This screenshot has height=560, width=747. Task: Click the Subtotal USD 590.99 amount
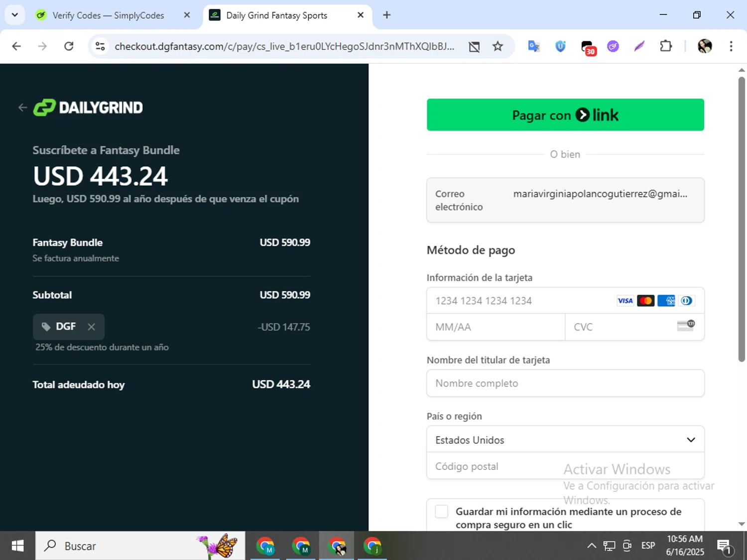[285, 295]
